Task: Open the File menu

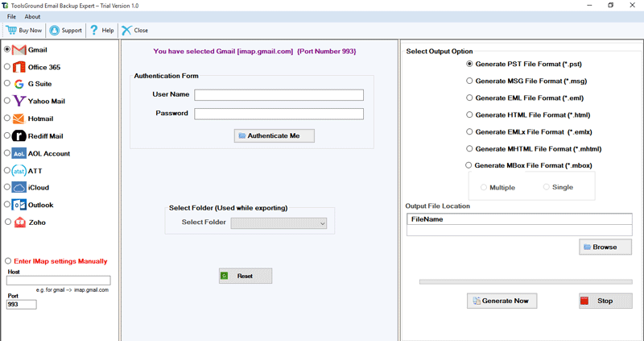Action: [x=12, y=16]
